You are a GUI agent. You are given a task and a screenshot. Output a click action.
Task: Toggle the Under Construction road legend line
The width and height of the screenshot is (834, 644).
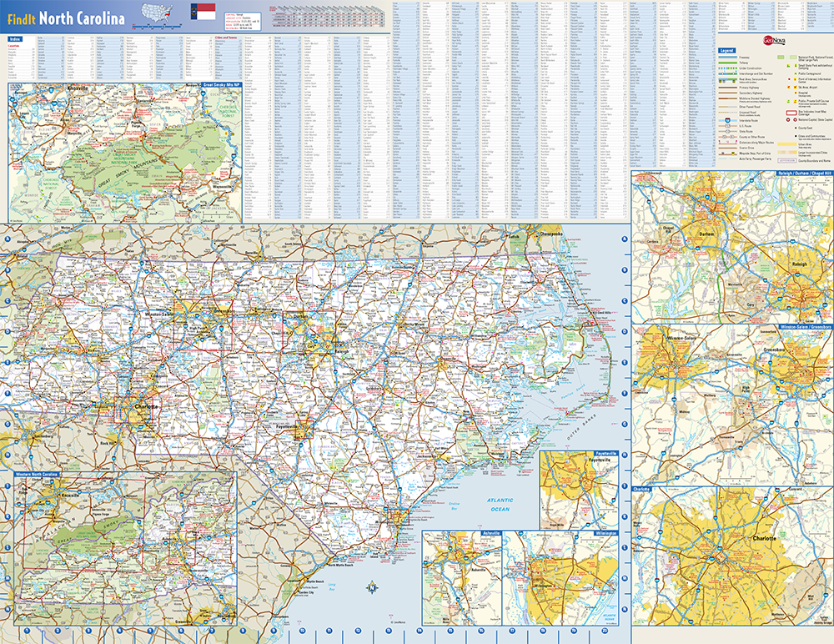pos(728,68)
